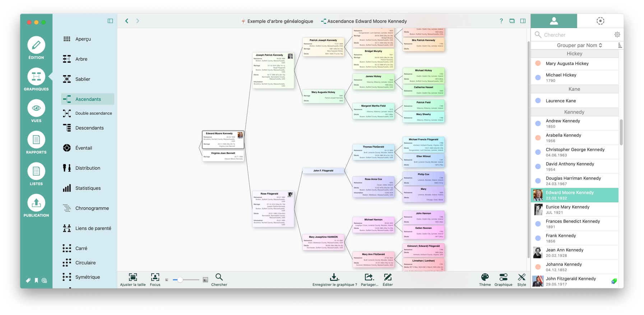Select John Fitzgerald Kennedy in person list
The height and width of the screenshot is (315, 644).
(x=575, y=281)
